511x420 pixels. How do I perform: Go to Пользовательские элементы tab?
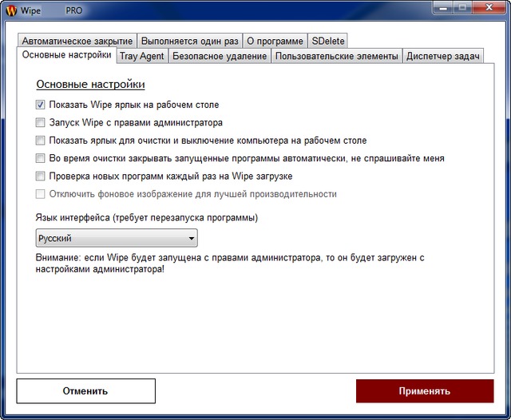(x=337, y=56)
